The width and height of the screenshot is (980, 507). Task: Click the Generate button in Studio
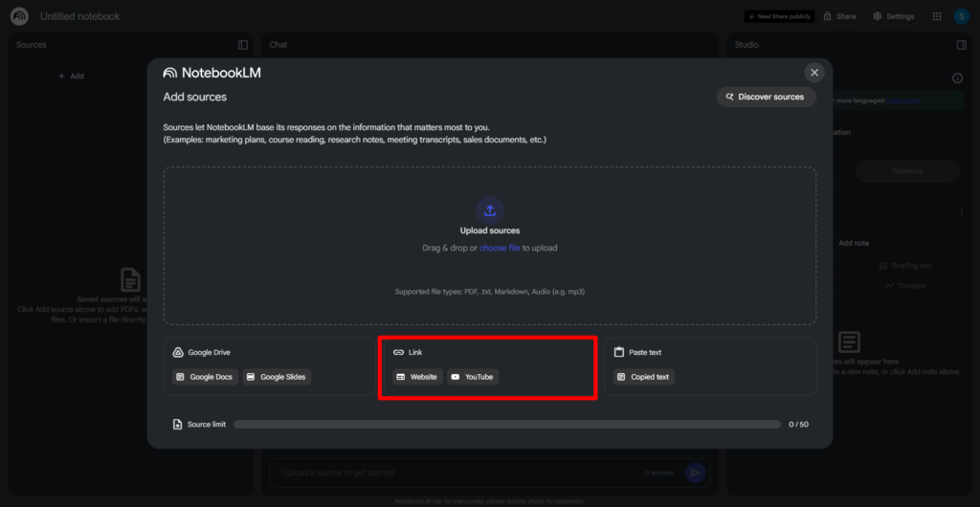click(x=907, y=171)
